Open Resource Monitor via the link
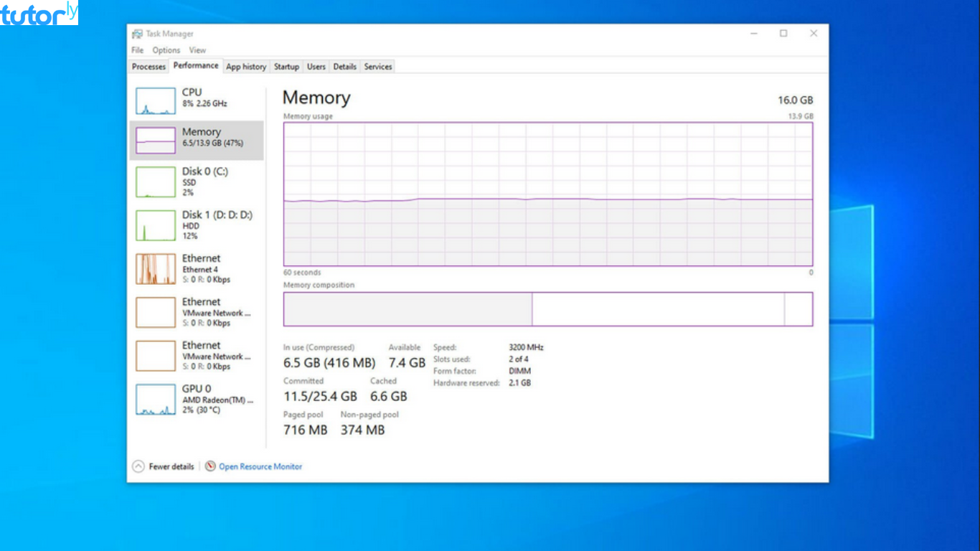Image resolution: width=980 pixels, height=551 pixels. pos(260,466)
